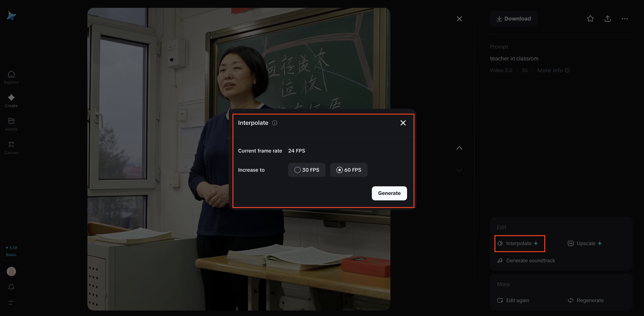This screenshot has width=644, height=316.
Task: Favorite the video with star icon
Action: [590, 19]
